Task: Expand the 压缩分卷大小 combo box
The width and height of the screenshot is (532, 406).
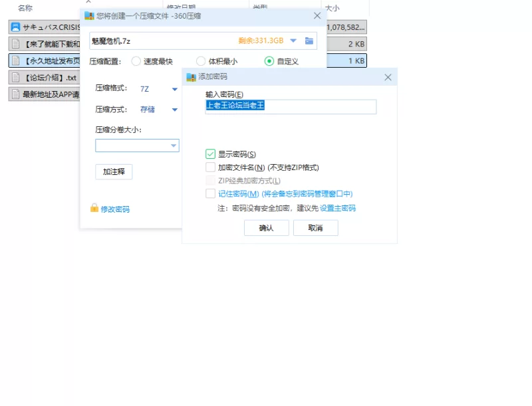Action: 174,146
